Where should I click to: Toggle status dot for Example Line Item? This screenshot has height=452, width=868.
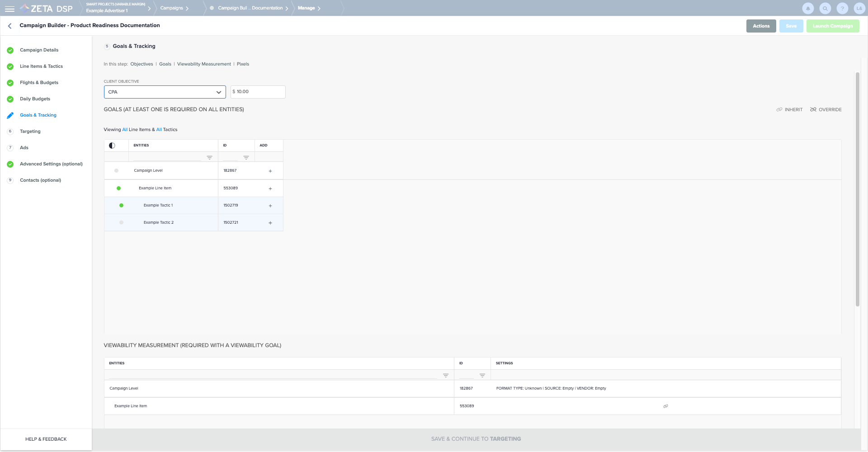119,188
